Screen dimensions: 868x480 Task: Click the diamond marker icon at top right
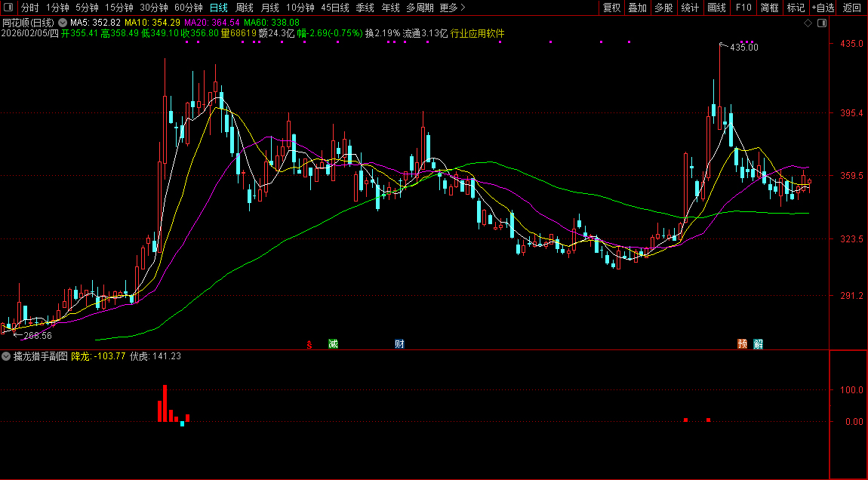coord(808,23)
